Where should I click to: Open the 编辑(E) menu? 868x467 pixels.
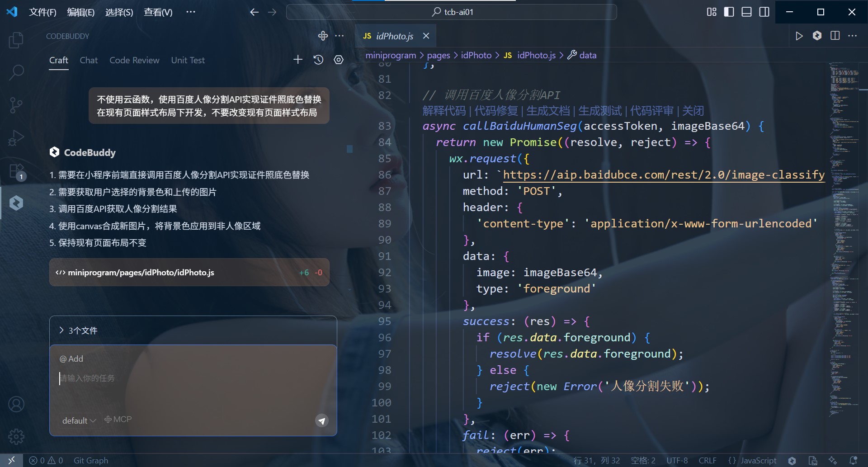point(80,12)
